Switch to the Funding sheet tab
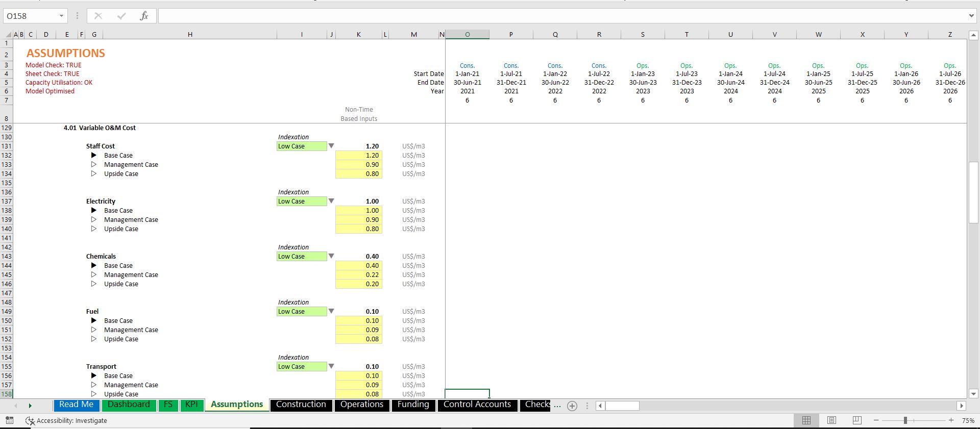This screenshot has width=980, height=429. 413,405
